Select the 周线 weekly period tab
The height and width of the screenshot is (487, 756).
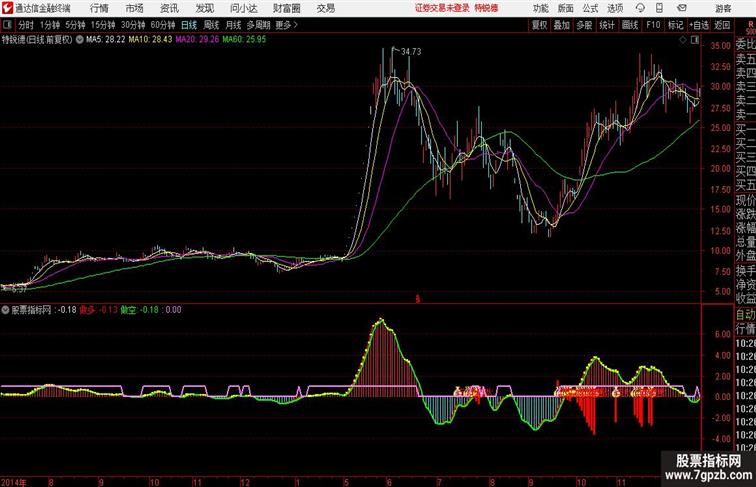tap(211, 25)
